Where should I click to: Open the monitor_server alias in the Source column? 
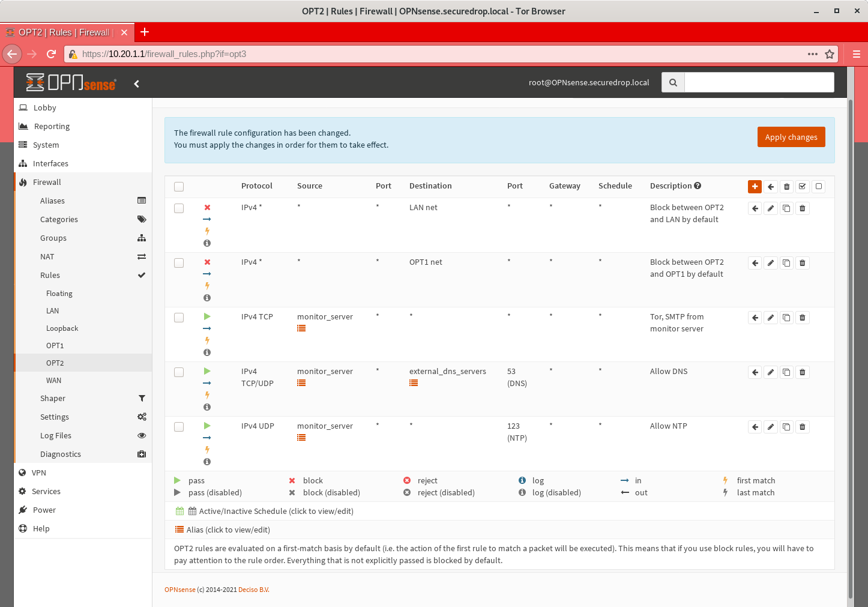point(301,328)
